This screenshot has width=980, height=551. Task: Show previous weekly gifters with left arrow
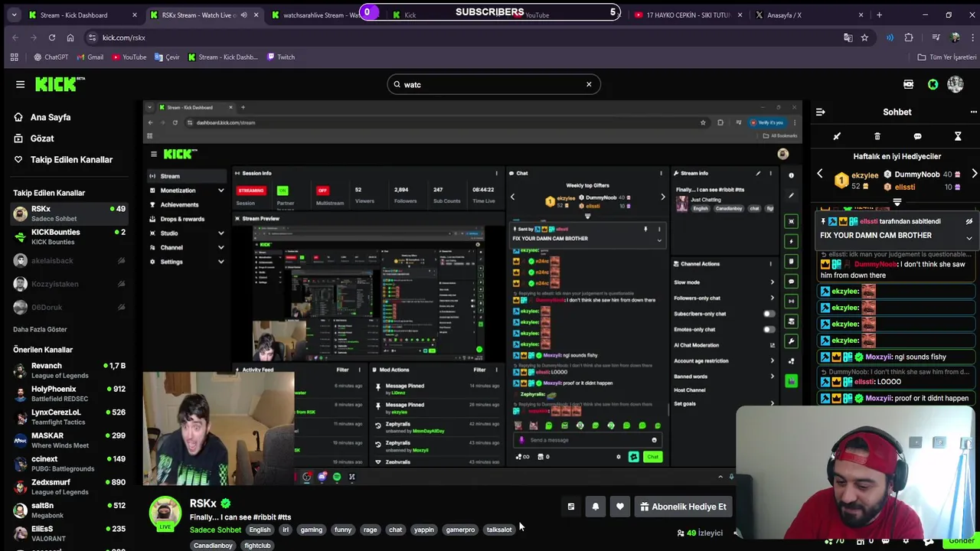[820, 174]
